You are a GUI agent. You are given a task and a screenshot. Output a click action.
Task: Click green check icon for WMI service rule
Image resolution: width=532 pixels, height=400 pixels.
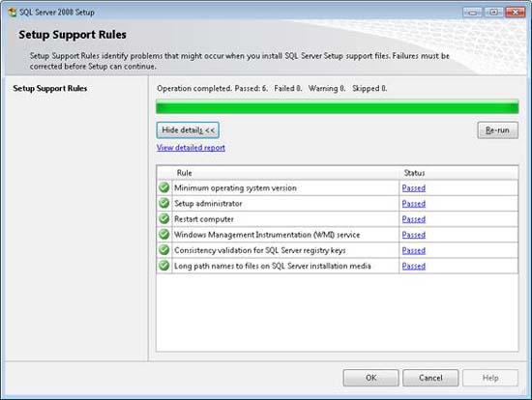coord(164,234)
